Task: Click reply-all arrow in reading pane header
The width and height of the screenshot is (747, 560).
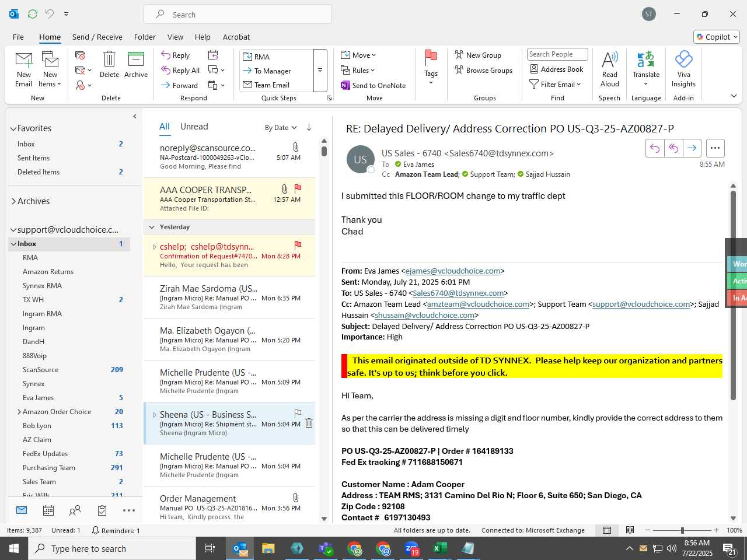Action: [673, 148]
